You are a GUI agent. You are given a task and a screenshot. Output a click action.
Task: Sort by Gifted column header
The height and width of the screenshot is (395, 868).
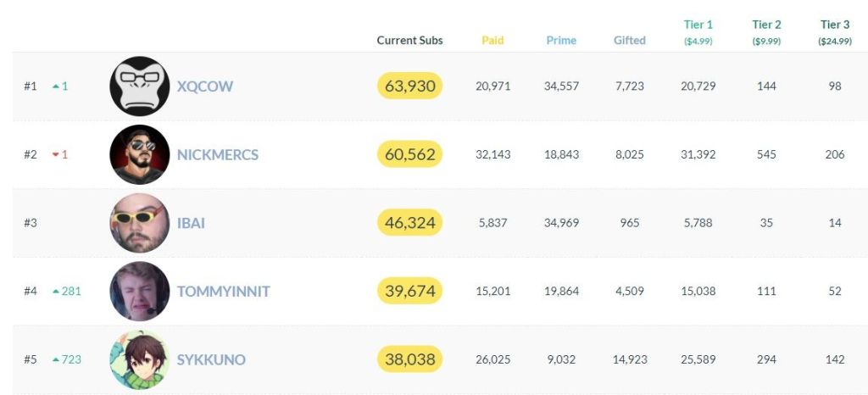629,41
